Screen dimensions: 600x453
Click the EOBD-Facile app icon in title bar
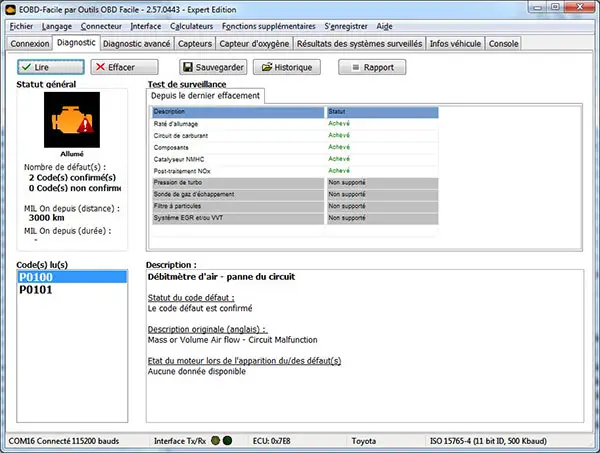tap(11, 8)
